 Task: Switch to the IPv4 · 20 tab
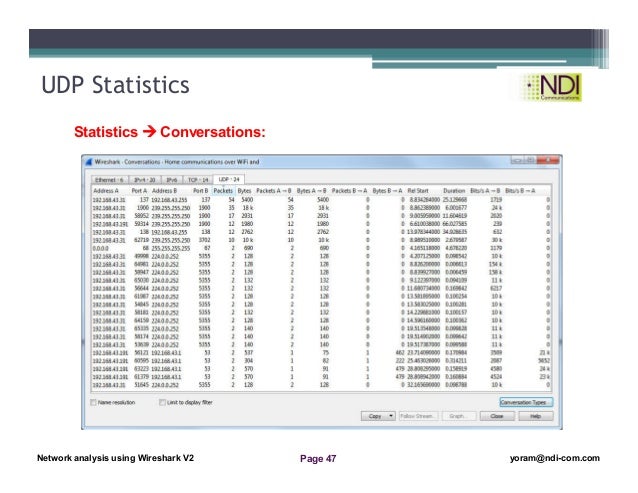[144, 180]
